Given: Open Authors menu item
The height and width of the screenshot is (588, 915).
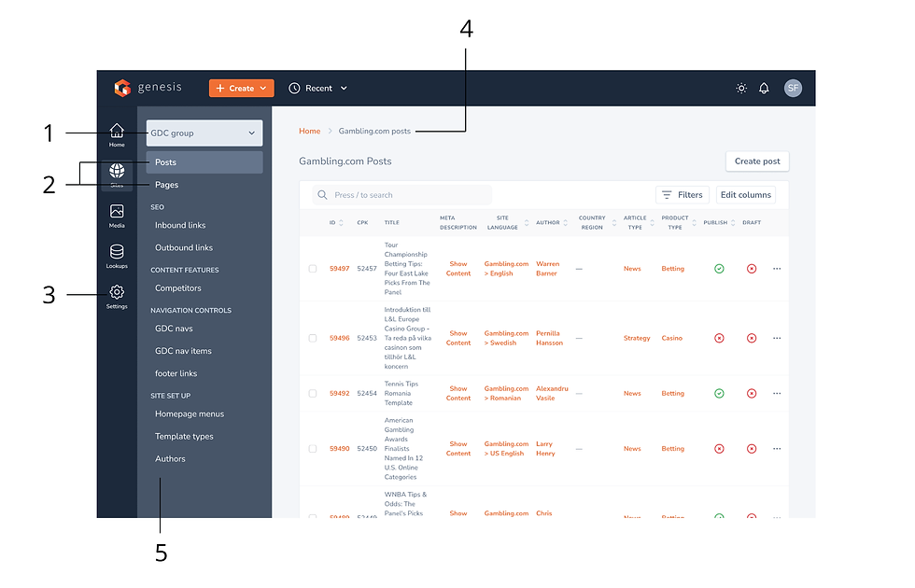Looking at the screenshot, I should click(x=170, y=459).
